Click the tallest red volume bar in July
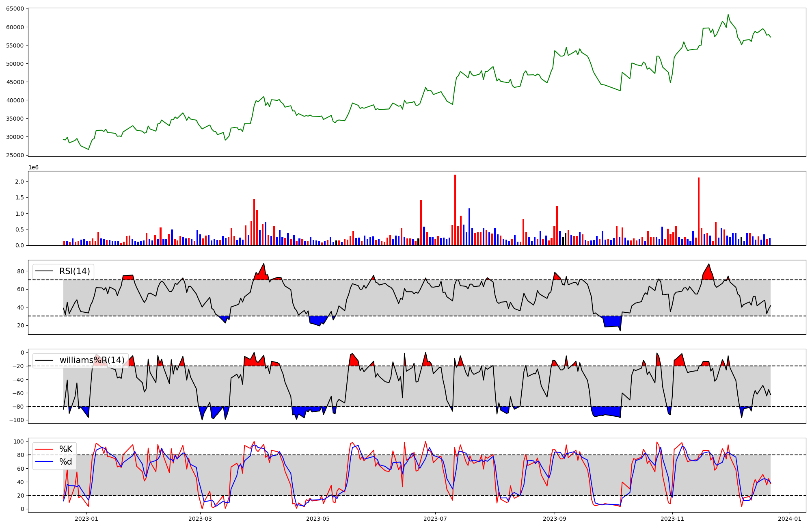812x528 pixels. [x=455, y=210]
